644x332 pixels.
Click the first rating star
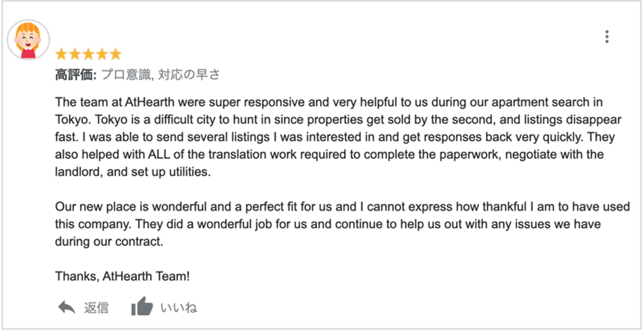tap(61, 55)
